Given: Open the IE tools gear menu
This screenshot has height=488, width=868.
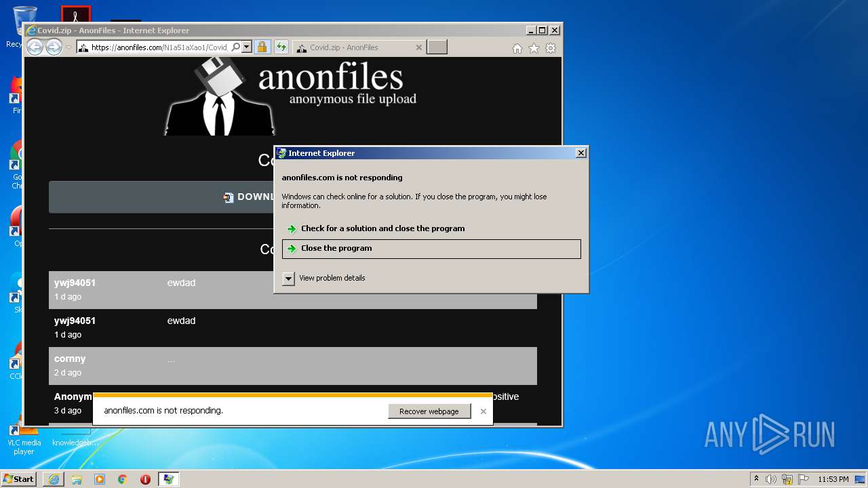Looking at the screenshot, I should pos(551,48).
